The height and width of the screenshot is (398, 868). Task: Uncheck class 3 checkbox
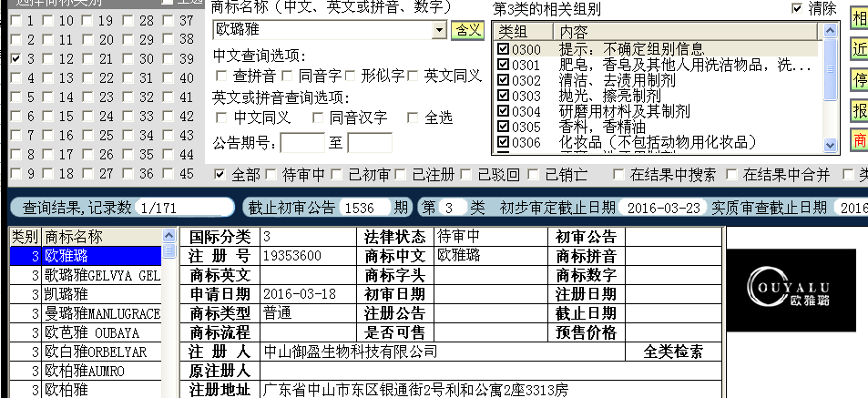tap(15, 58)
